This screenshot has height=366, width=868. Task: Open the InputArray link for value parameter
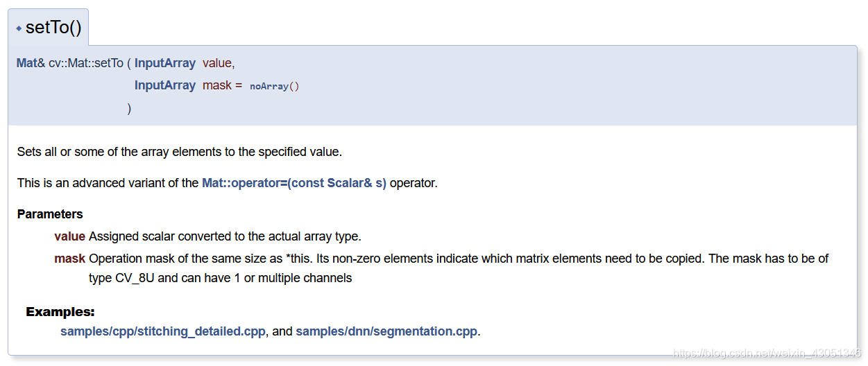(165, 63)
